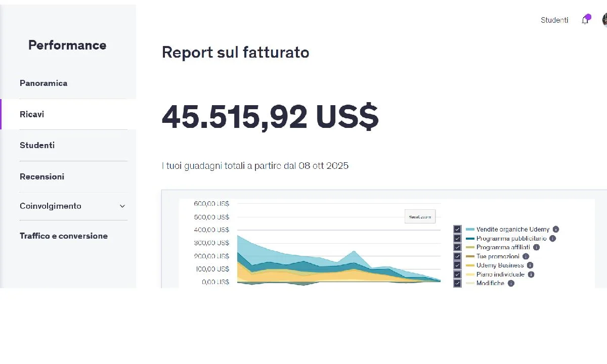The height and width of the screenshot is (364, 607).
Task: Open Traffico e conversione page
Action: click(x=64, y=236)
